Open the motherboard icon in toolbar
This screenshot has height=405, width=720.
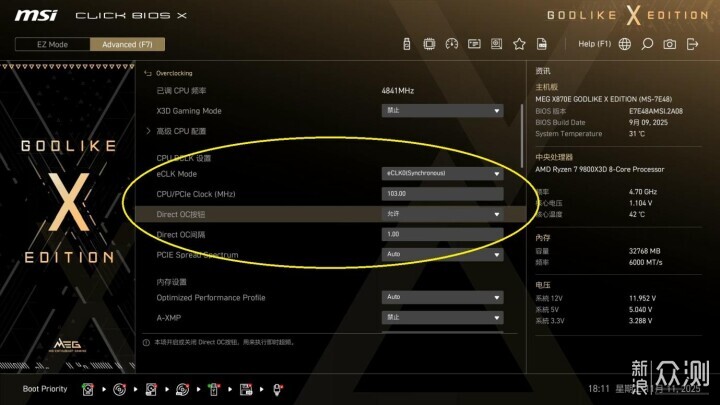click(496, 44)
